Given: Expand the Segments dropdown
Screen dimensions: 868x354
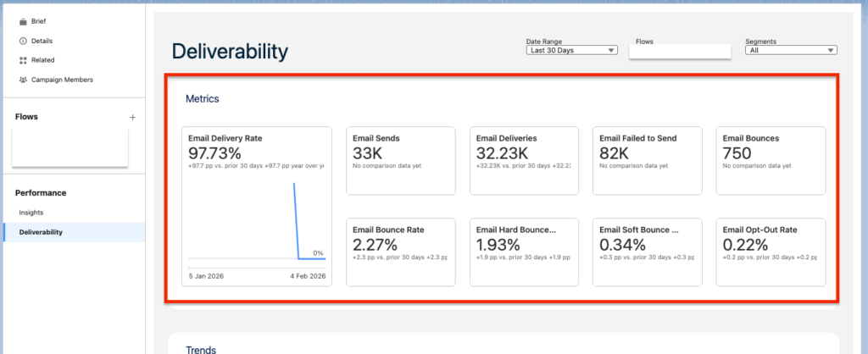Looking at the screenshot, I should click(x=791, y=51).
